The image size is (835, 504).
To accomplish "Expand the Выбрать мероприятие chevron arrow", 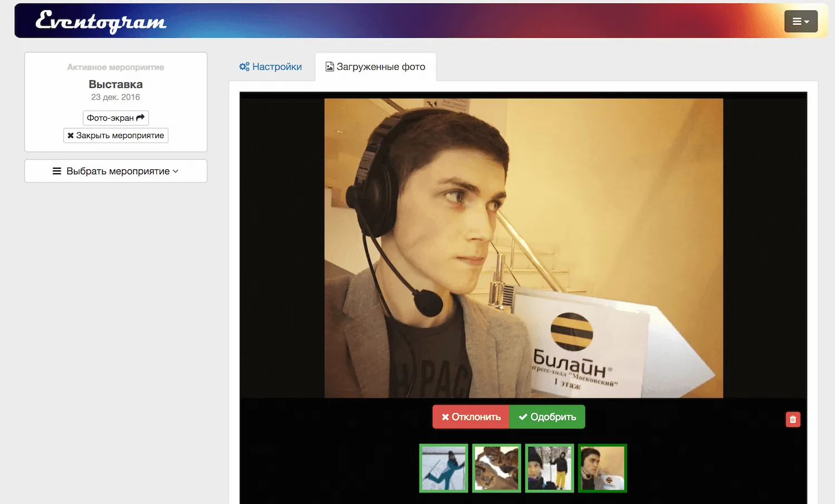I will (176, 171).
